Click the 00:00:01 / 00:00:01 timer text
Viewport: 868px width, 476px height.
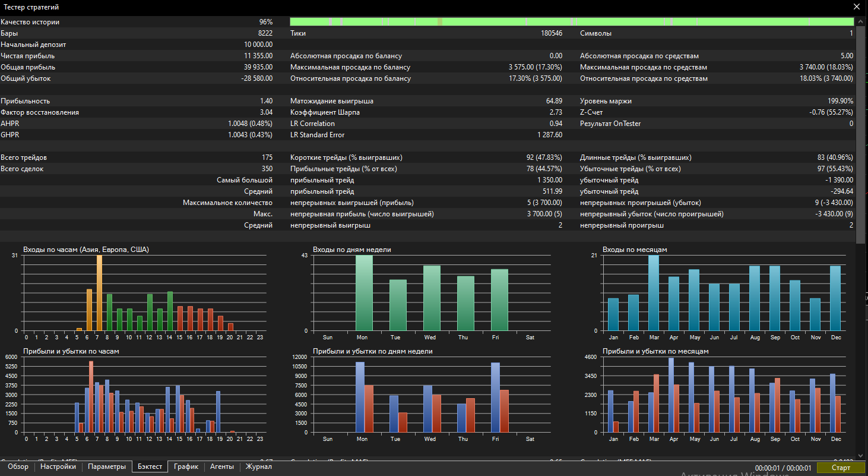click(x=783, y=468)
